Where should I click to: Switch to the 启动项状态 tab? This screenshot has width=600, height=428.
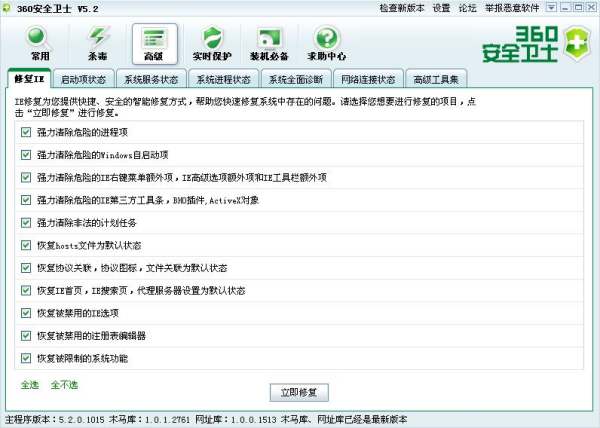pos(83,79)
